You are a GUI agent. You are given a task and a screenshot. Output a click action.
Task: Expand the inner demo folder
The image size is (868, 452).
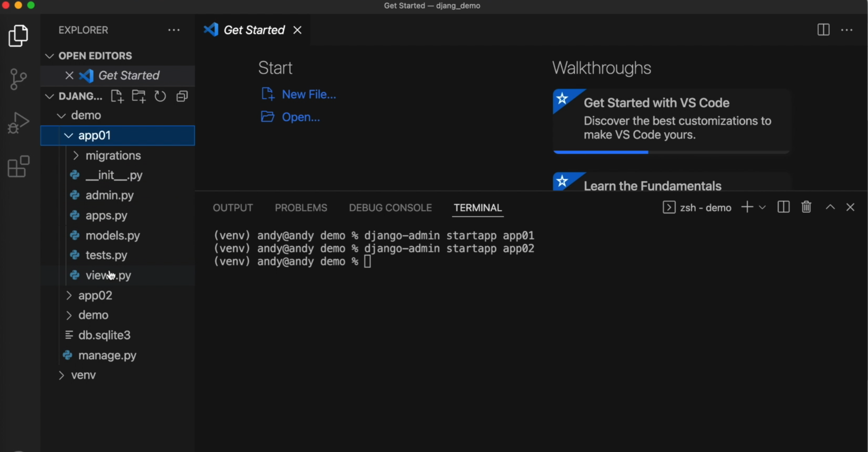(69, 315)
